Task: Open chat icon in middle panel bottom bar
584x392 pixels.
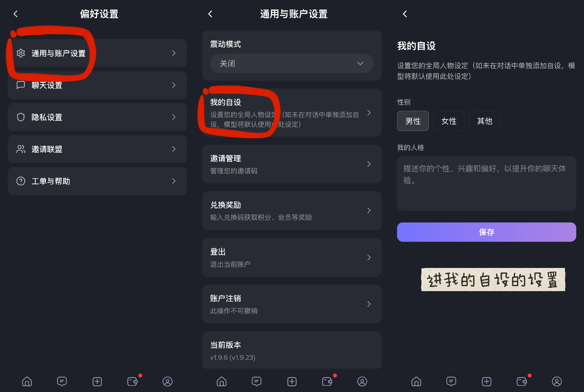Action: (256, 381)
